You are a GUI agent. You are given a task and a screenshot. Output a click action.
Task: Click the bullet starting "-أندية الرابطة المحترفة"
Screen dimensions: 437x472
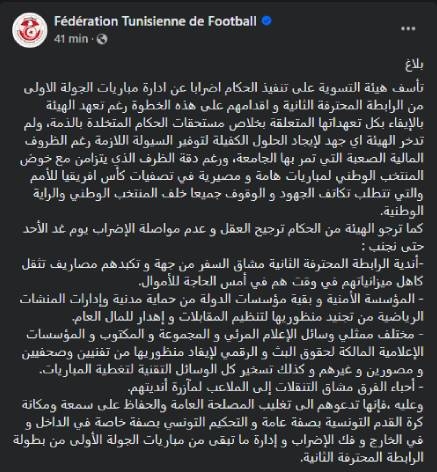(222, 264)
